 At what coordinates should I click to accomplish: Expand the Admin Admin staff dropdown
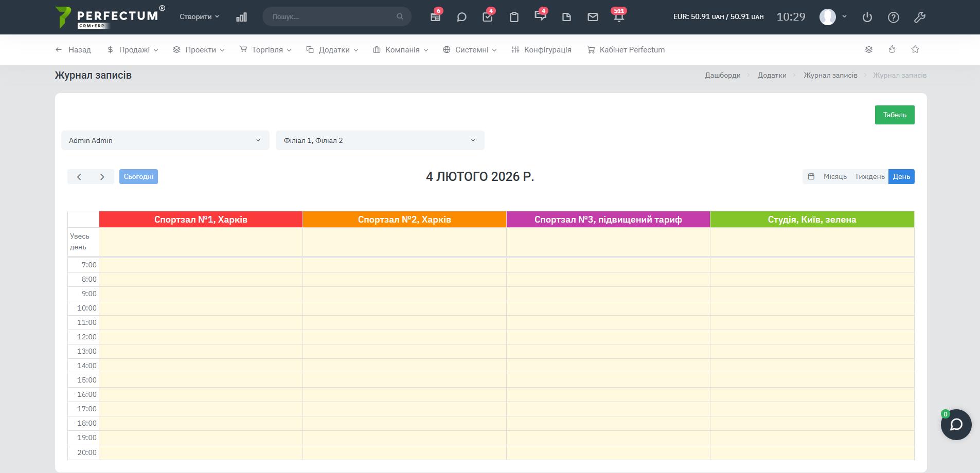pyautogui.click(x=165, y=140)
